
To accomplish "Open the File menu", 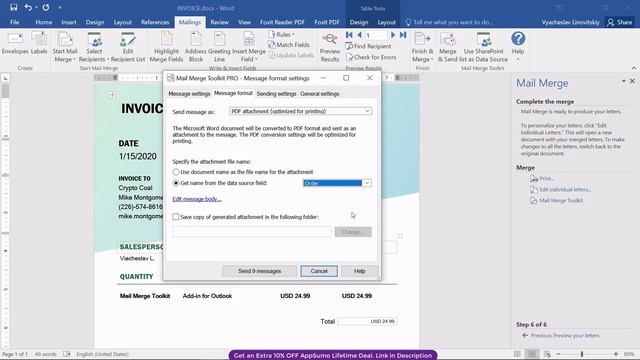I will pyautogui.click(x=15, y=22).
